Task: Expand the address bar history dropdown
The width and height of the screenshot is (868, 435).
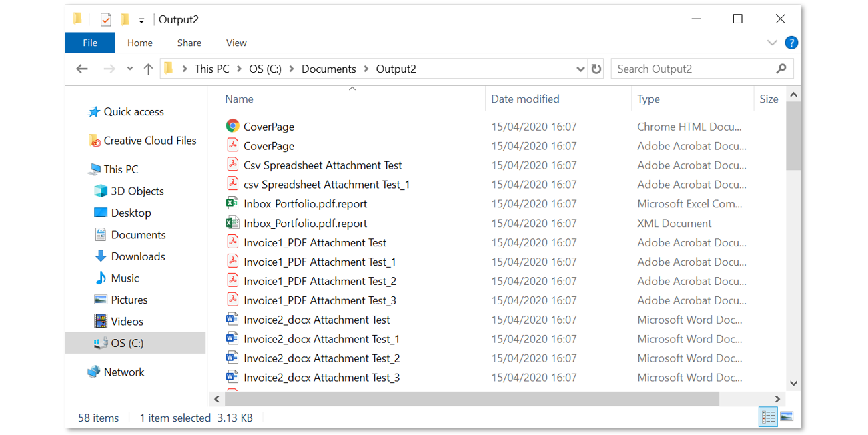Action: click(580, 68)
